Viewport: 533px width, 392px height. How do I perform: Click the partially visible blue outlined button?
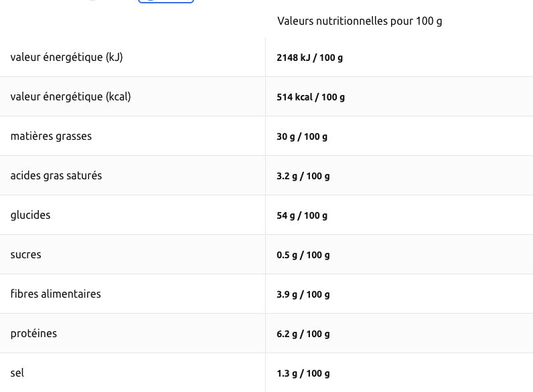click(x=166, y=2)
